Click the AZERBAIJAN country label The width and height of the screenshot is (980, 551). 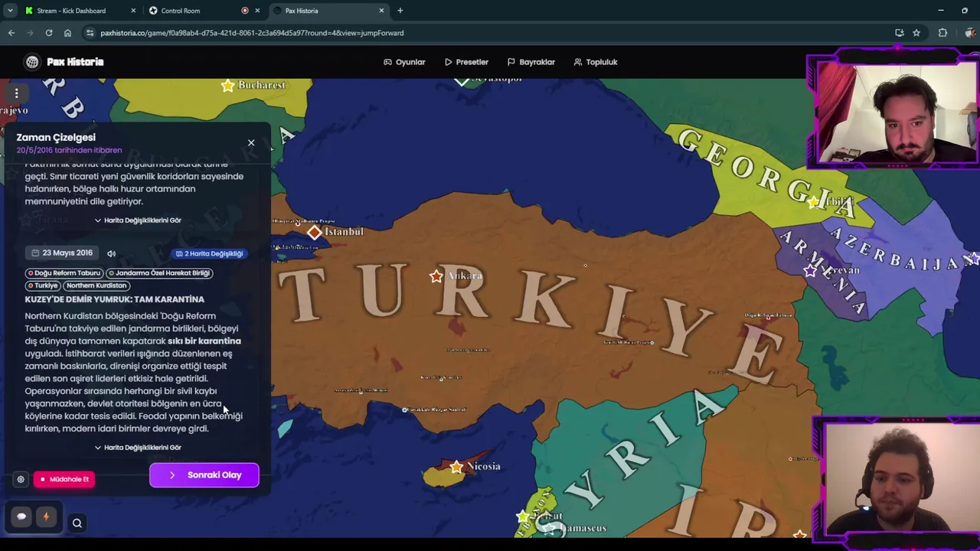903,249
